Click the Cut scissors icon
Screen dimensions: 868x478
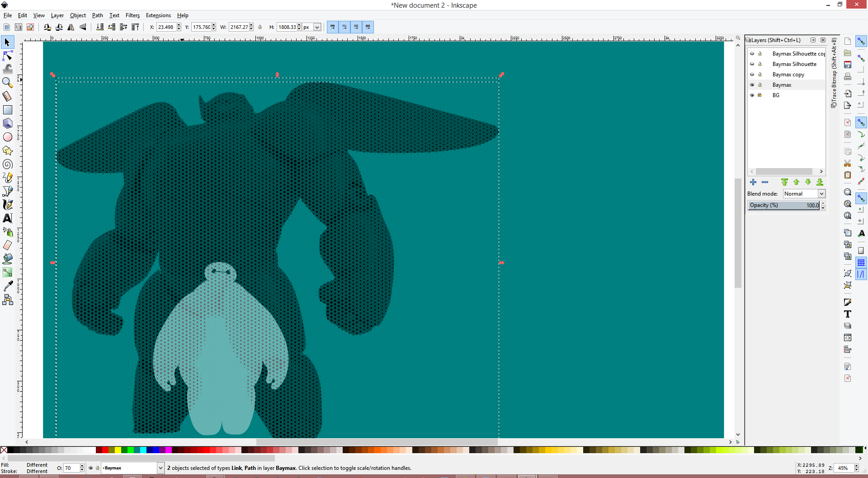point(848,163)
